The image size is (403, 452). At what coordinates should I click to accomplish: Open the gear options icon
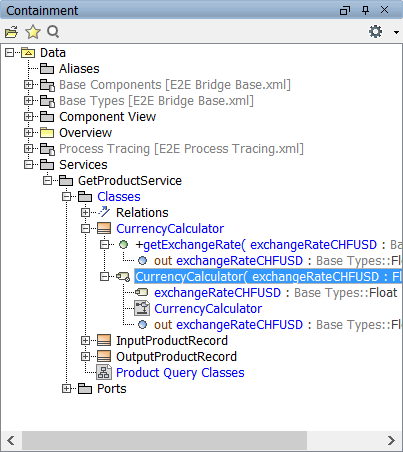pyautogui.click(x=376, y=32)
